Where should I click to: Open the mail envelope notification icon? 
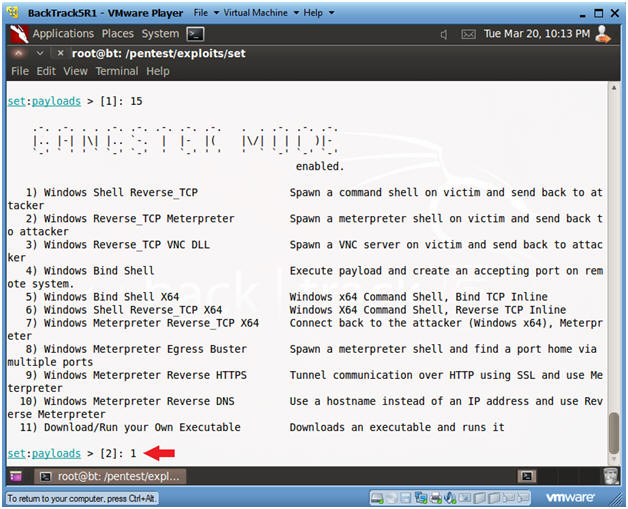tap(468, 34)
